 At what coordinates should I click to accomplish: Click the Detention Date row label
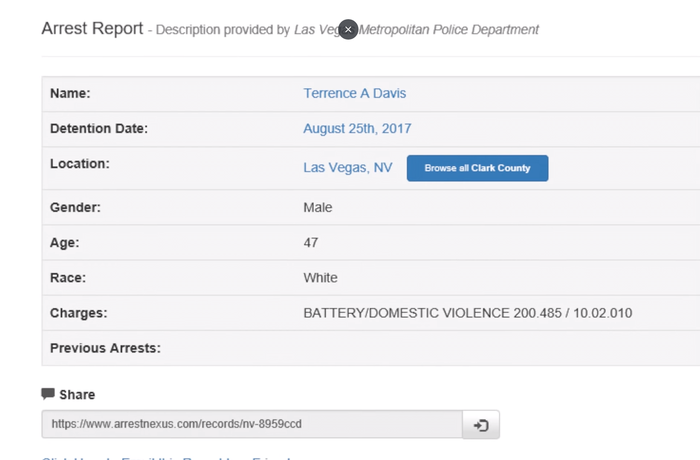click(98, 128)
